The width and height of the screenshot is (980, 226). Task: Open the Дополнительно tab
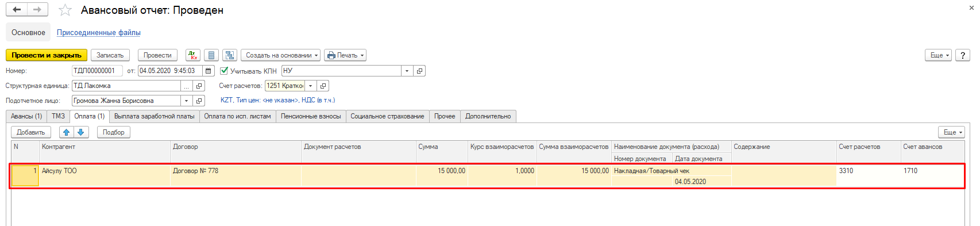tap(488, 116)
